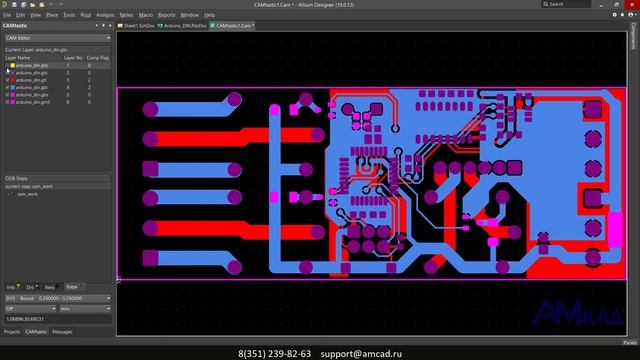This screenshot has width=640, height=360.
Task: Select the CAMtastic1.Cam document tab
Action: tap(232, 26)
